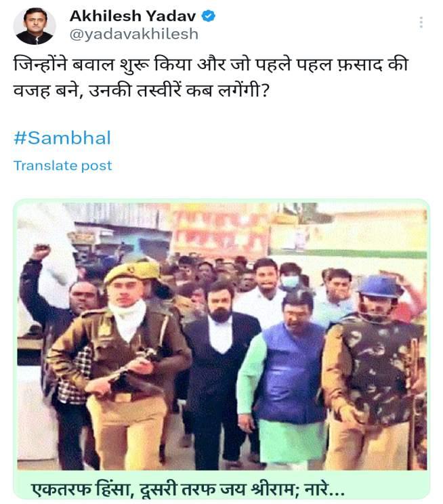Open the @yadavakhilesh handle link
This screenshot has width=443, height=504.
(133, 34)
